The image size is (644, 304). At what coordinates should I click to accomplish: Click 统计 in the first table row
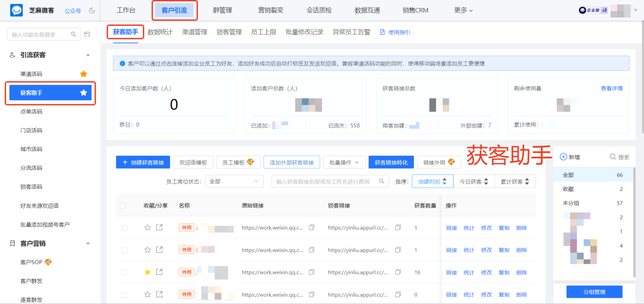tap(469, 228)
